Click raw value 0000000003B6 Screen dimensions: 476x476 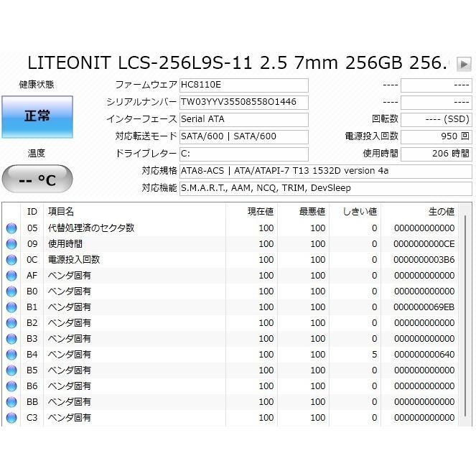coord(424,260)
